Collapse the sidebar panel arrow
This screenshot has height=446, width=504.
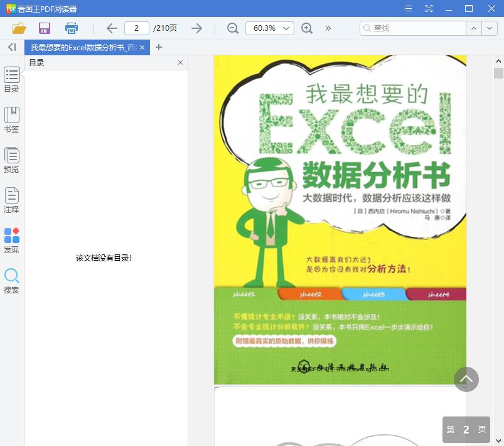pyautogui.click(x=12, y=47)
